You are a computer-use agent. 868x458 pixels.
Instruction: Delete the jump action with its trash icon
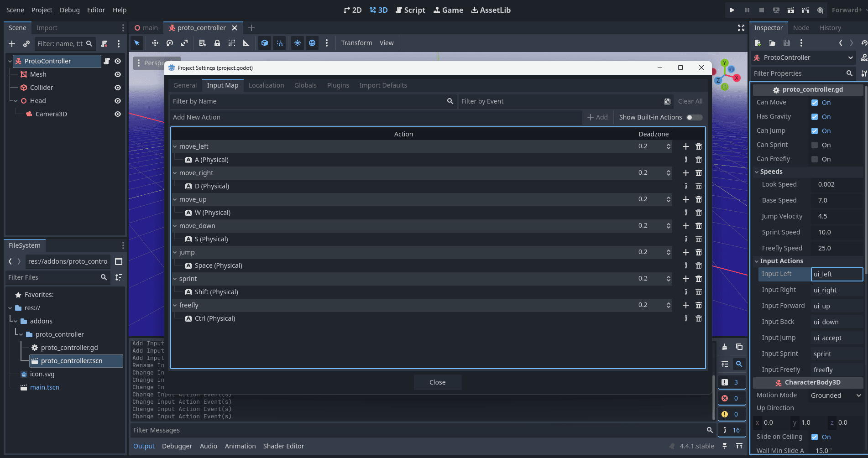pos(699,252)
